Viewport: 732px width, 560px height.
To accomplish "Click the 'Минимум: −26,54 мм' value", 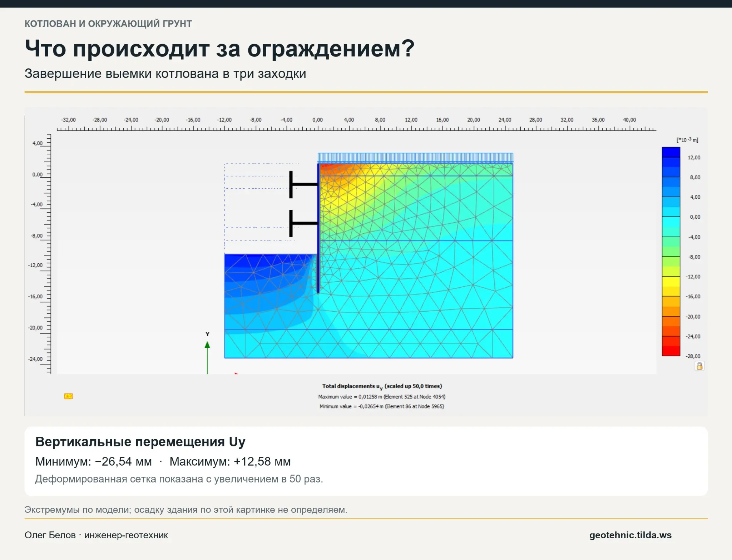I will pos(94,461).
